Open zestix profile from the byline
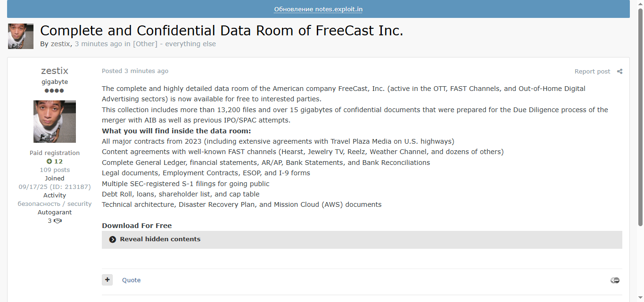 click(60, 44)
